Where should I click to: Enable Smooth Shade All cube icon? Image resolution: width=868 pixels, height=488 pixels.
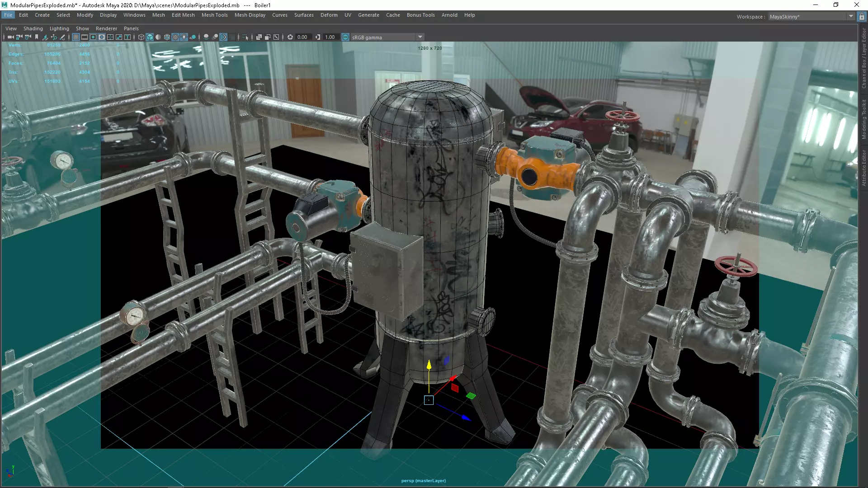pos(150,37)
